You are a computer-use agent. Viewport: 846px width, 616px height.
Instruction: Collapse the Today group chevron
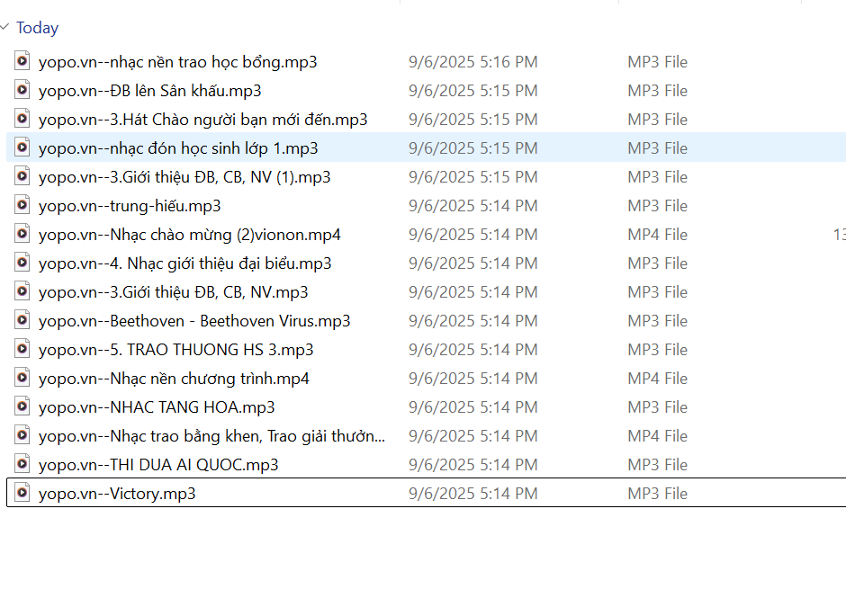point(5,28)
